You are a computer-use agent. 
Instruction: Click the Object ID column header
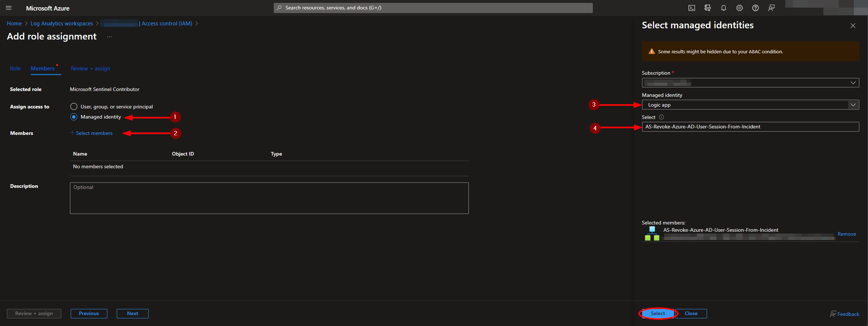[x=183, y=154]
